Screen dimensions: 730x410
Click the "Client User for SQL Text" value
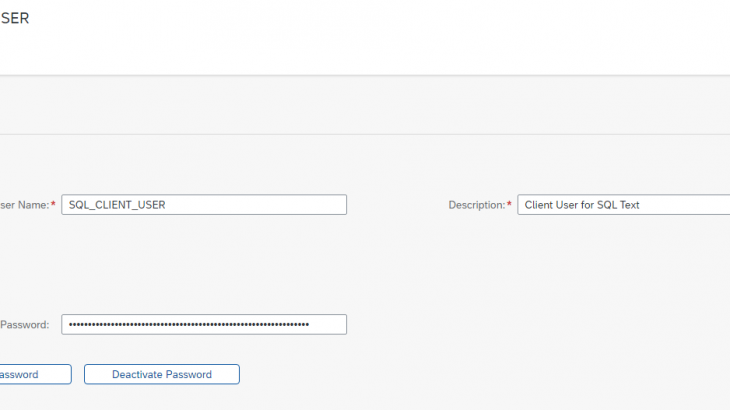pos(582,205)
